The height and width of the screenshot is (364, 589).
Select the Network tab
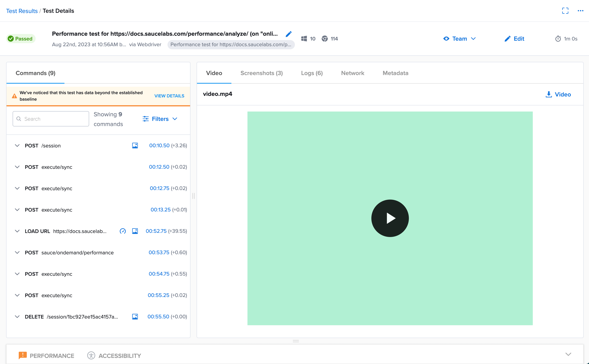(353, 73)
